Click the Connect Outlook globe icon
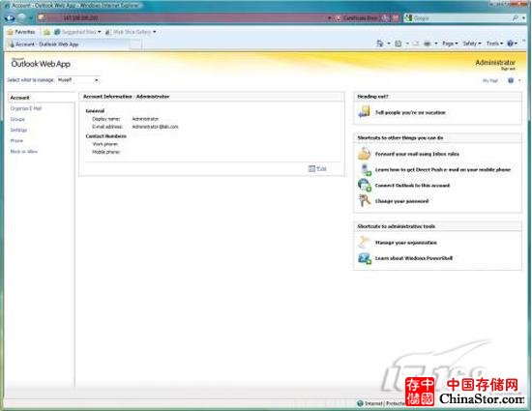The height and width of the screenshot is (411, 532). tap(365, 185)
